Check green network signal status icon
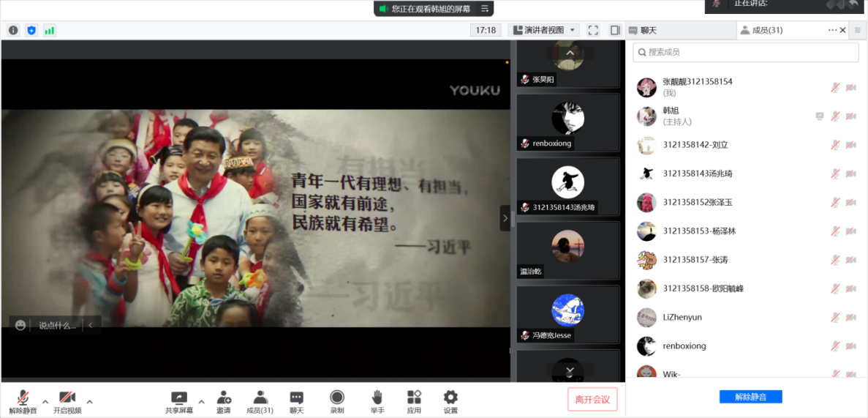Viewport: 868px width, 418px height. click(50, 31)
